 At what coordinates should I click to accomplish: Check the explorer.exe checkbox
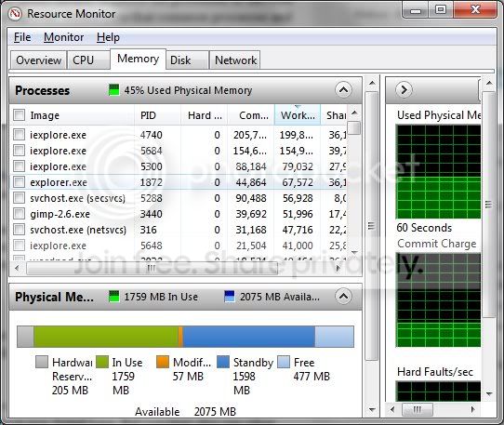point(20,182)
